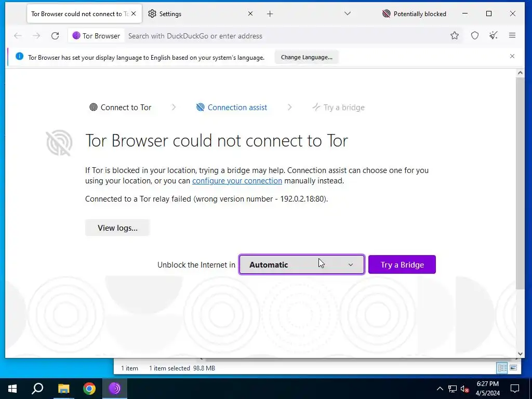Click the Potentially blocked status indicator
This screenshot has width=532, height=399.
click(414, 14)
